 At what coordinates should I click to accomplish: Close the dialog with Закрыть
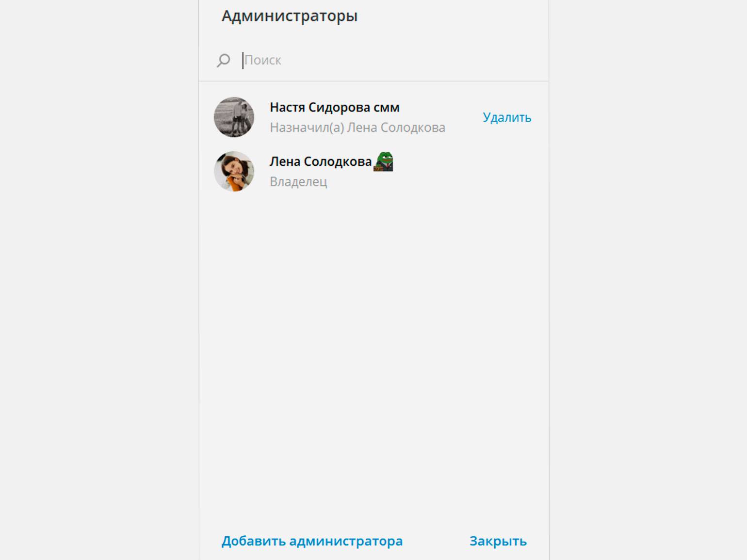(x=498, y=541)
